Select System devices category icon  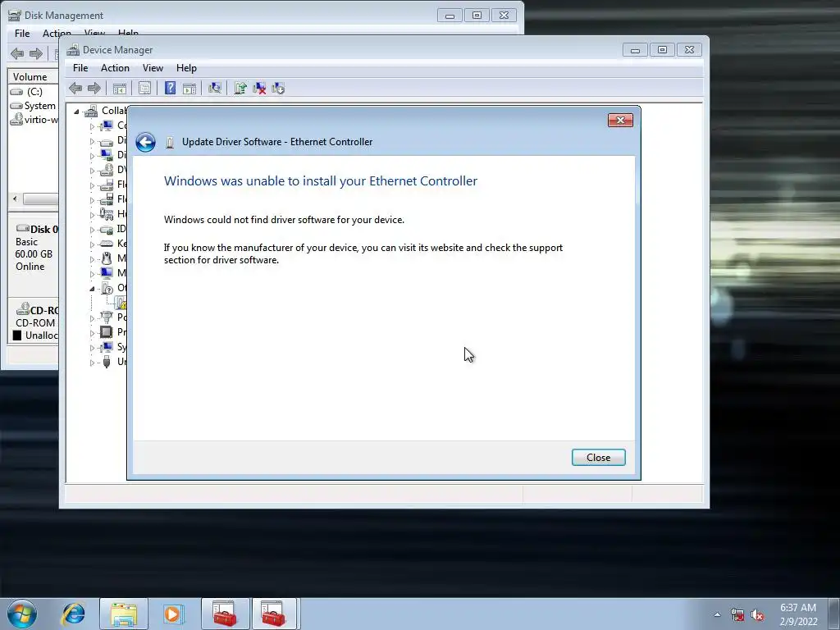[107, 347]
